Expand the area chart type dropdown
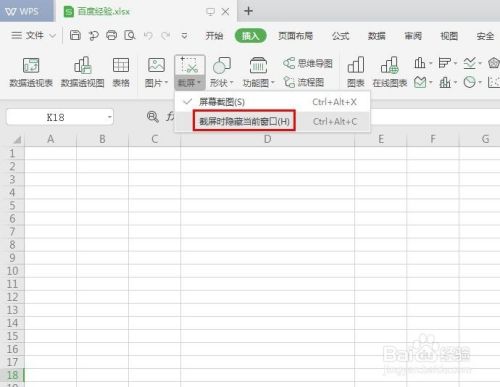The width and height of the screenshot is (500, 387). [x=431, y=82]
